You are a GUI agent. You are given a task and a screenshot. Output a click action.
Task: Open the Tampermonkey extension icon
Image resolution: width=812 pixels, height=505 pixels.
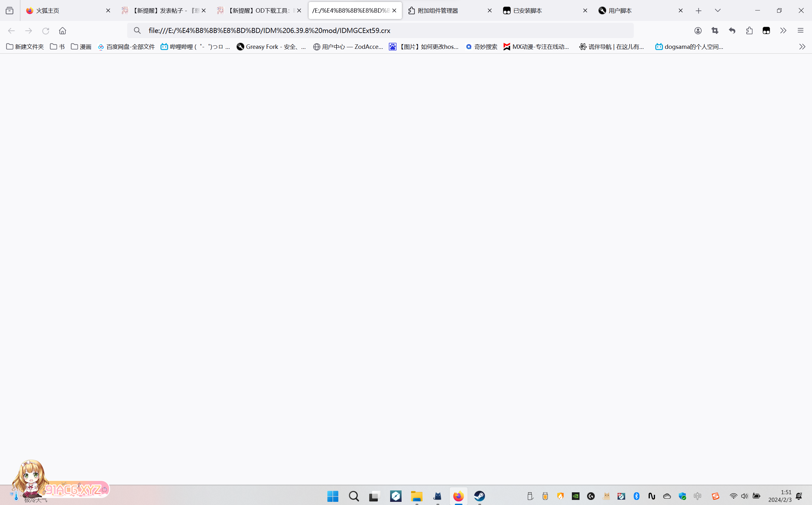click(766, 31)
